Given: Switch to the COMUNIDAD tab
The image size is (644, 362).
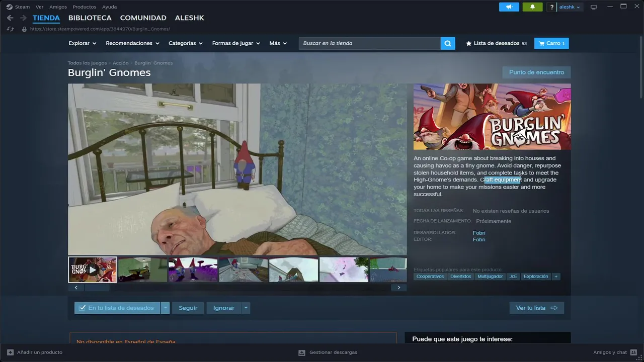Looking at the screenshot, I should (x=143, y=18).
